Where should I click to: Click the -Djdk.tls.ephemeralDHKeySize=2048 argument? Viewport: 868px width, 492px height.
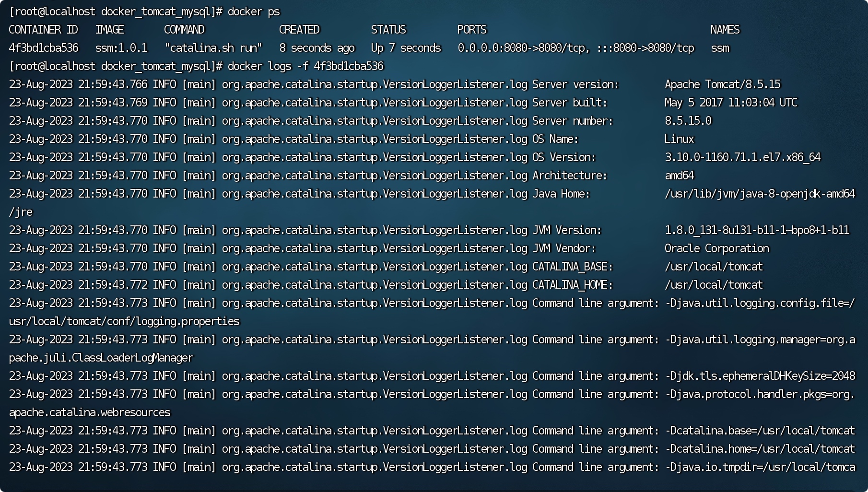click(760, 376)
